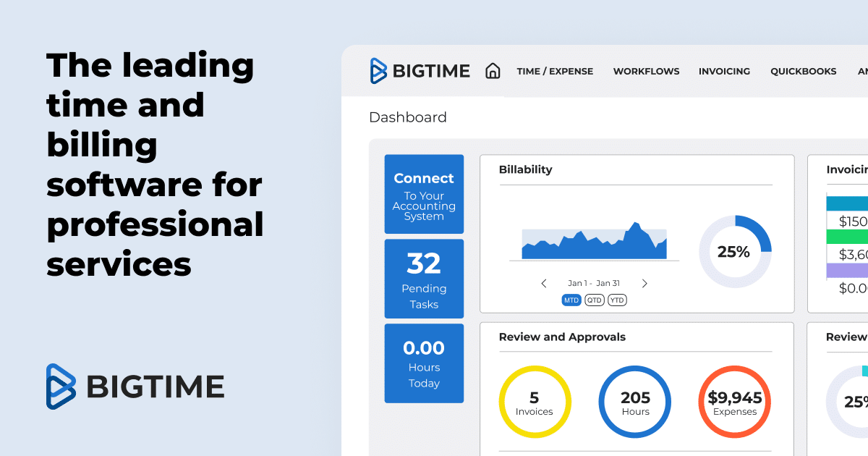Viewport: 868px width, 456px height.
Task: Open the QuickBooks menu item
Action: (804, 71)
